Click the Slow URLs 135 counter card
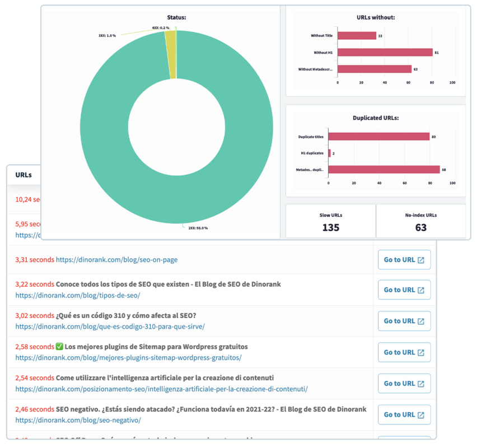This screenshot has height=448, width=477. (x=331, y=221)
